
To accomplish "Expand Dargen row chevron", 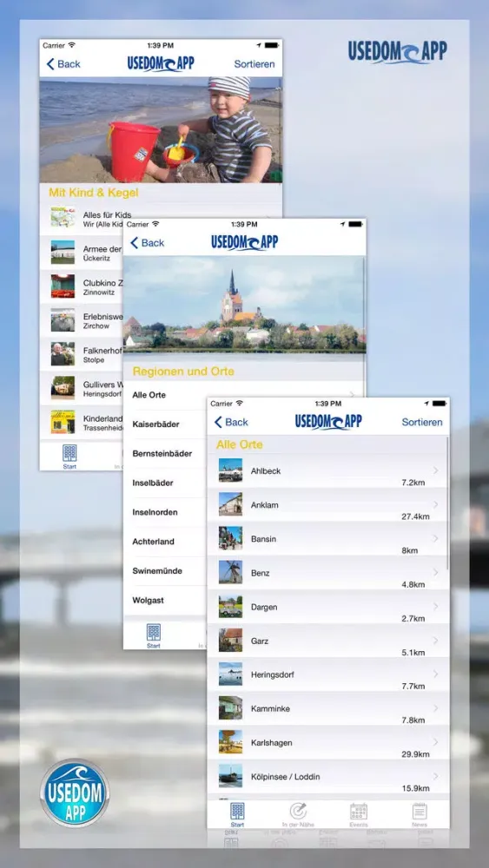I will point(436,607).
